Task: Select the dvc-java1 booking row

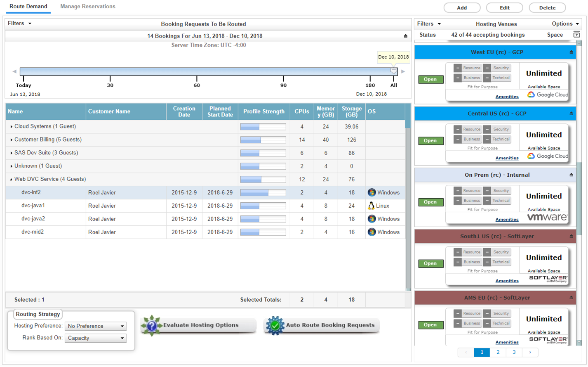Action: 205,206
